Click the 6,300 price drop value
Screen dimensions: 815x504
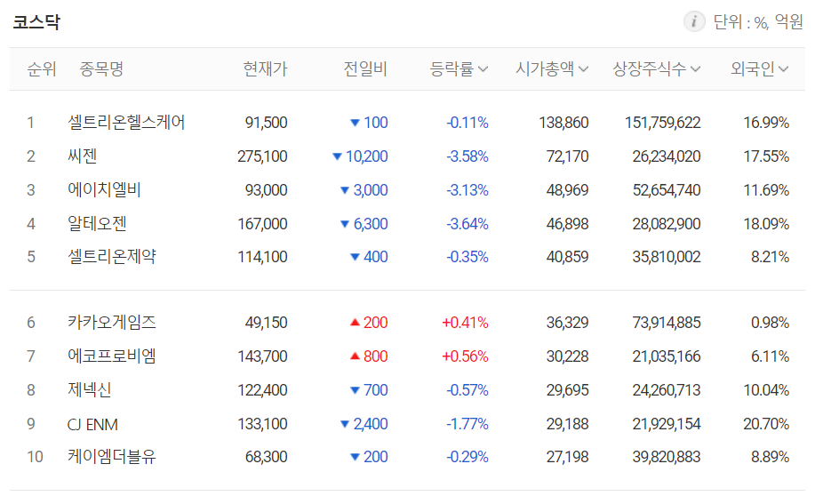coord(371,224)
